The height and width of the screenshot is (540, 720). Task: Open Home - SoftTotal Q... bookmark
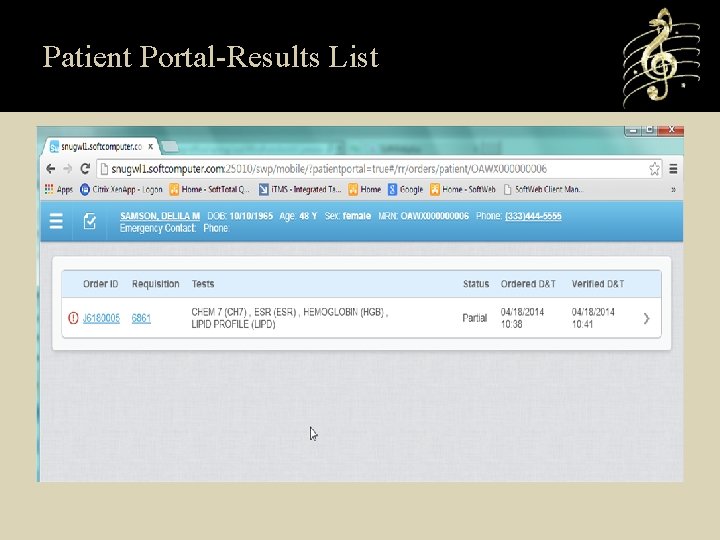pos(209,189)
